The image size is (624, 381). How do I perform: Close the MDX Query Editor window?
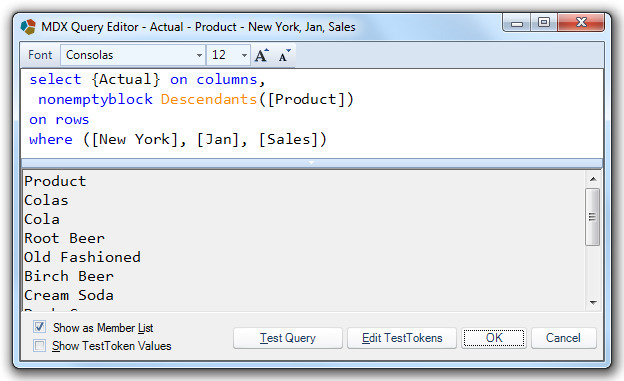click(581, 22)
